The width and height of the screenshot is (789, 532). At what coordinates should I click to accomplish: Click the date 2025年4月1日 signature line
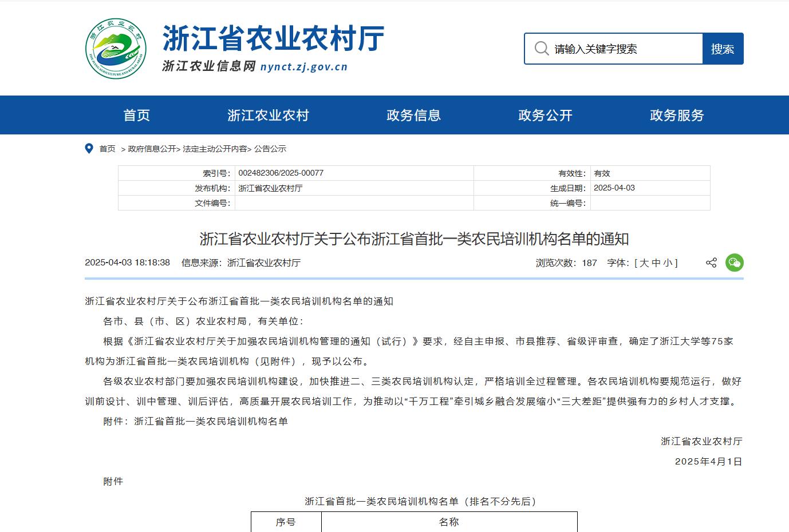(x=709, y=461)
